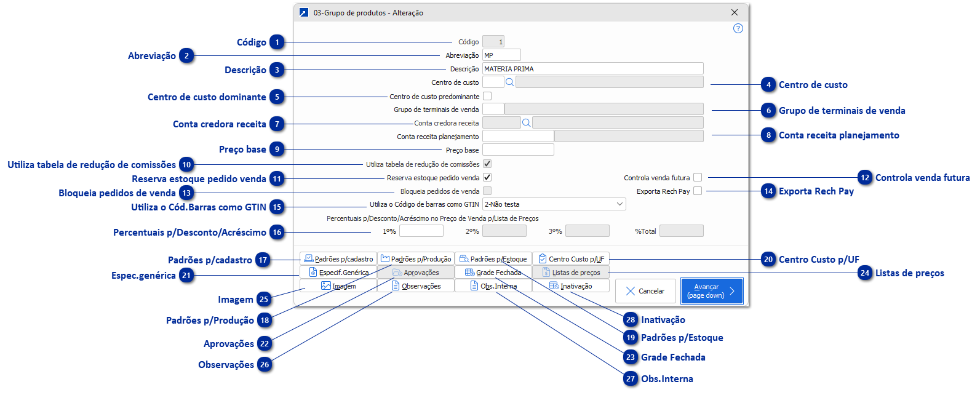980x395 pixels.
Task: Uncheck Utiliza tabela de redução de comissões
Action: tap(487, 164)
